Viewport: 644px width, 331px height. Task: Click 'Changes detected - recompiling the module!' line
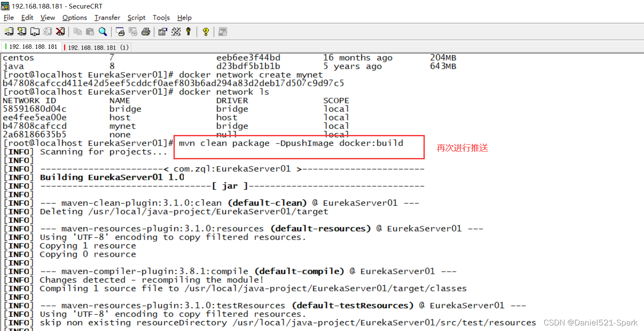tap(152, 280)
